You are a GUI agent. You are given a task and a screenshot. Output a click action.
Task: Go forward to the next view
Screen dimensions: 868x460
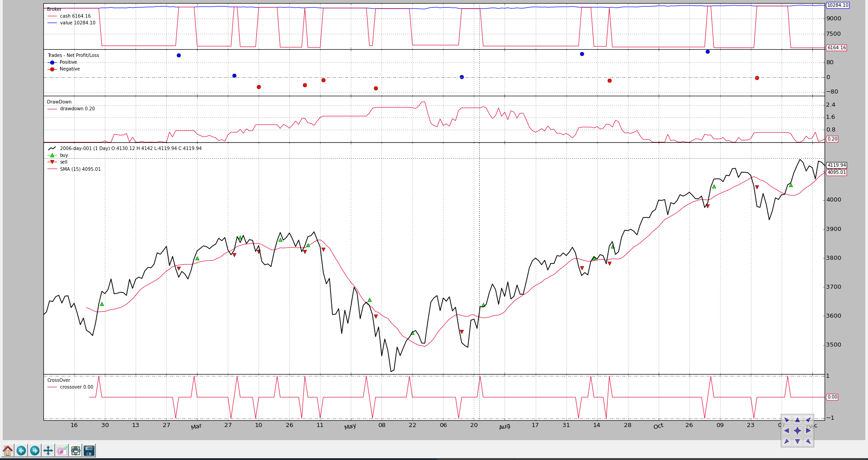pos(35,451)
